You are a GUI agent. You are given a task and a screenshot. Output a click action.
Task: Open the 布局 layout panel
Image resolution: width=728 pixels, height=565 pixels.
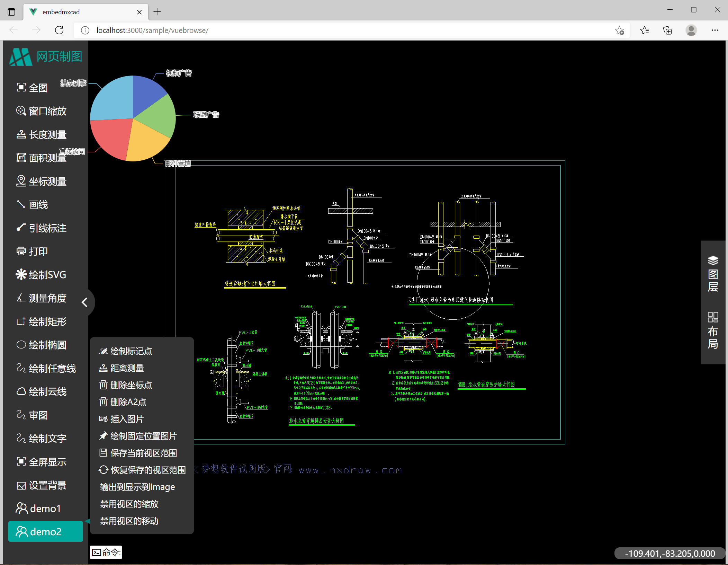click(713, 330)
